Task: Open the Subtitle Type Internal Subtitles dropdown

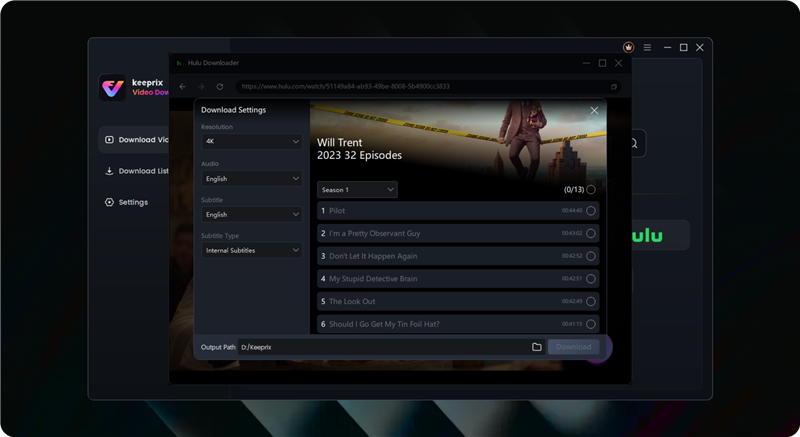Action: pos(252,250)
